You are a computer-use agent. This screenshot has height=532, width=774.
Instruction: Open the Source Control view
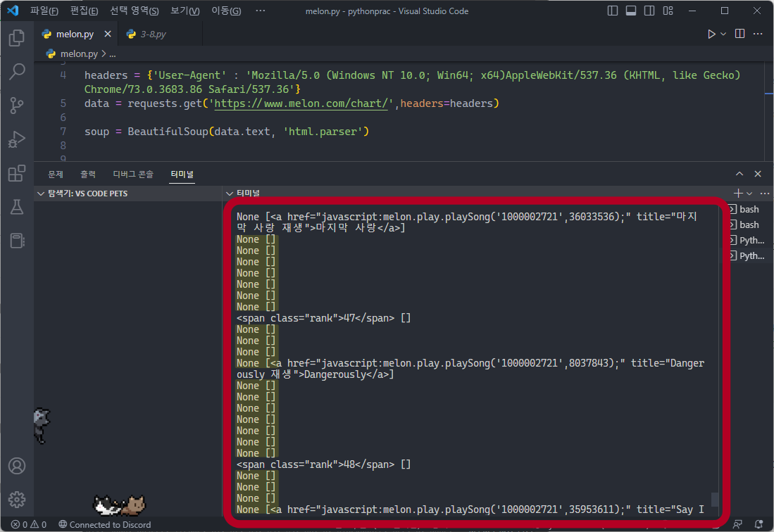tap(17, 105)
